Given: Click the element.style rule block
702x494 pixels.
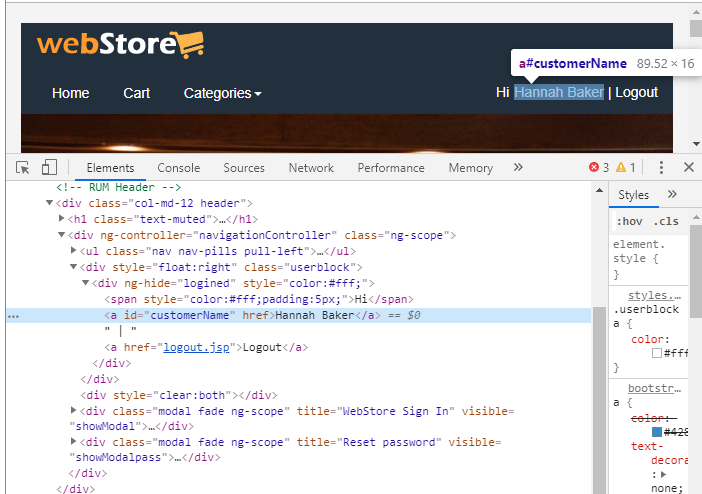Looking at the screenshot, I should point(649,259).
